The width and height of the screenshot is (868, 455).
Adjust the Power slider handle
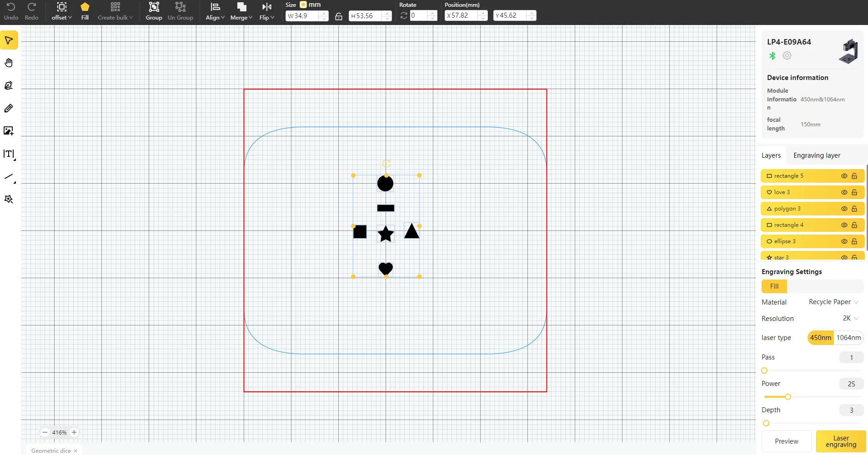[x=788, y=397]
